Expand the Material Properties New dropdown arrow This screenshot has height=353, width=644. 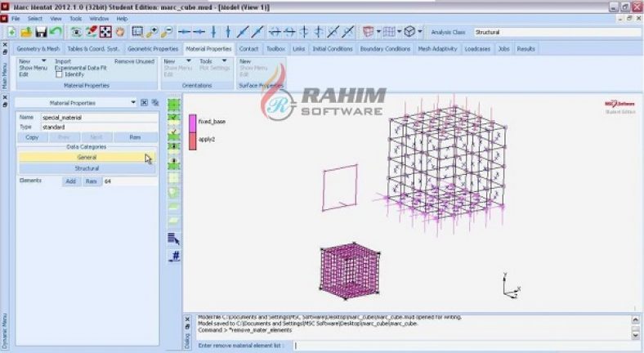point(43,60)
